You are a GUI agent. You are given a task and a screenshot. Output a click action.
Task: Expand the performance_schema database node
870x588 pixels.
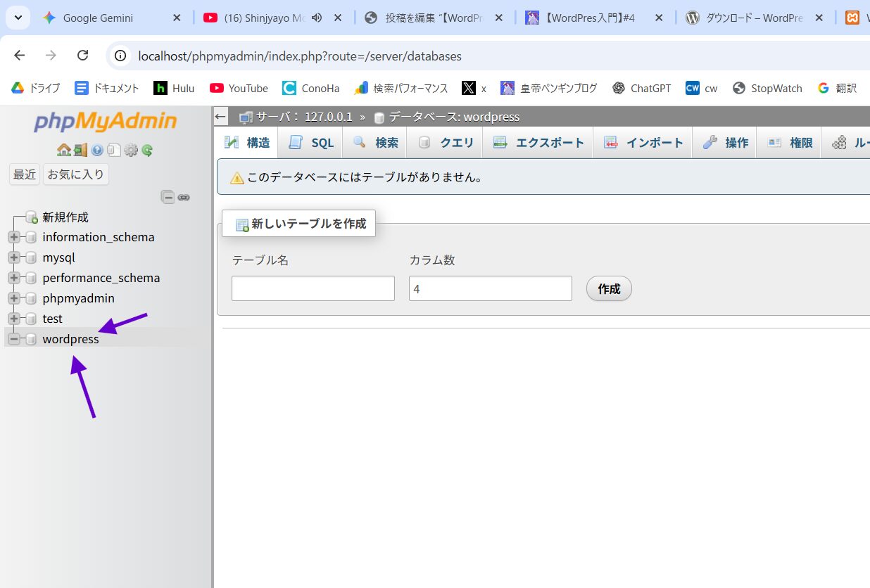tap(14, 279)
